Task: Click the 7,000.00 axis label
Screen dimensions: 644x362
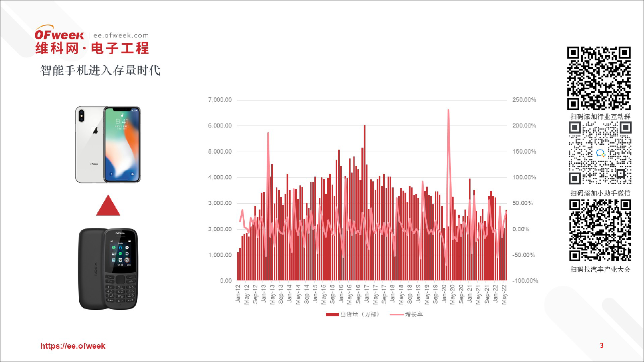Action: point(220,100)
